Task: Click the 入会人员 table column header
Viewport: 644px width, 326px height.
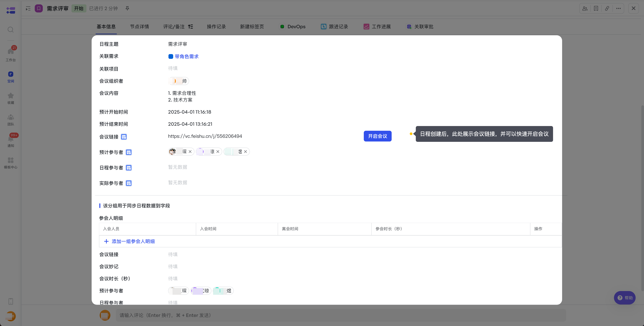Action: [x=147, y=229]
